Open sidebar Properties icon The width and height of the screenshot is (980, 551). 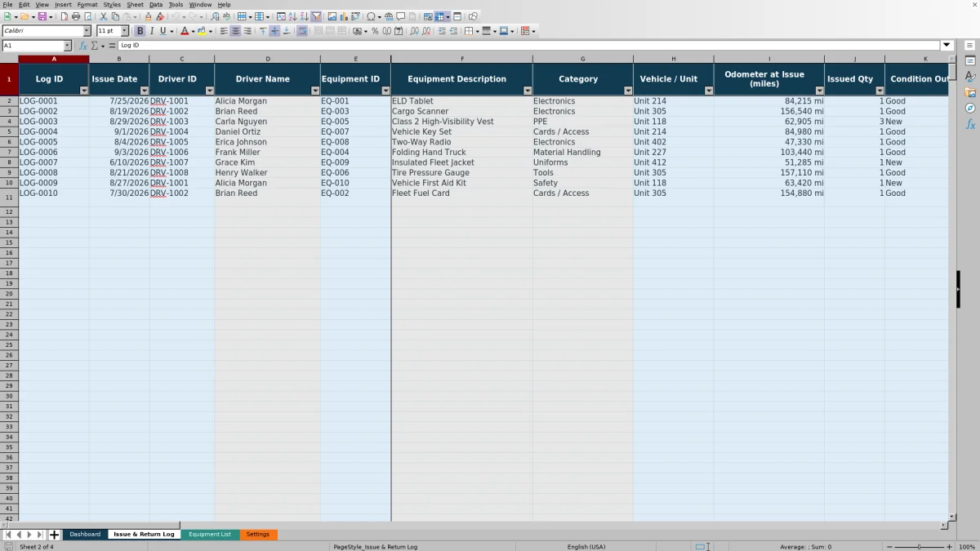pyautogui.click(x=970, y=61)
